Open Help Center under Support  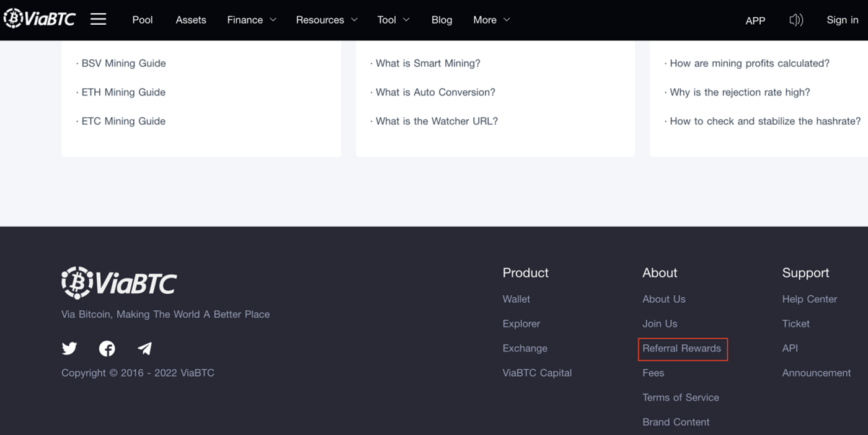click(x=810, y=299)
